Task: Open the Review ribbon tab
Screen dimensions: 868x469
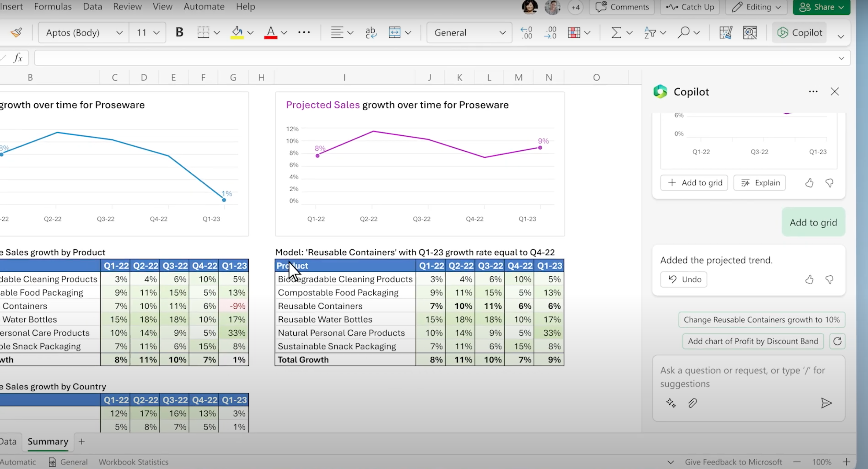Action: coord(128,7)
